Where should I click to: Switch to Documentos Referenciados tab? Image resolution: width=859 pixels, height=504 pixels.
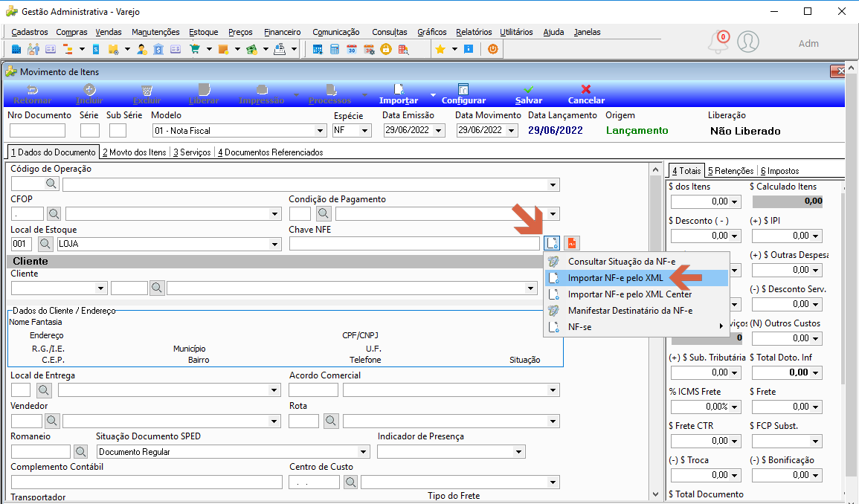[271, 152]
